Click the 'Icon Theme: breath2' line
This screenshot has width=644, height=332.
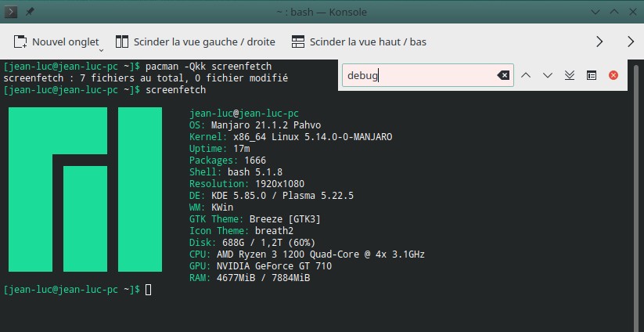point(242,231)
